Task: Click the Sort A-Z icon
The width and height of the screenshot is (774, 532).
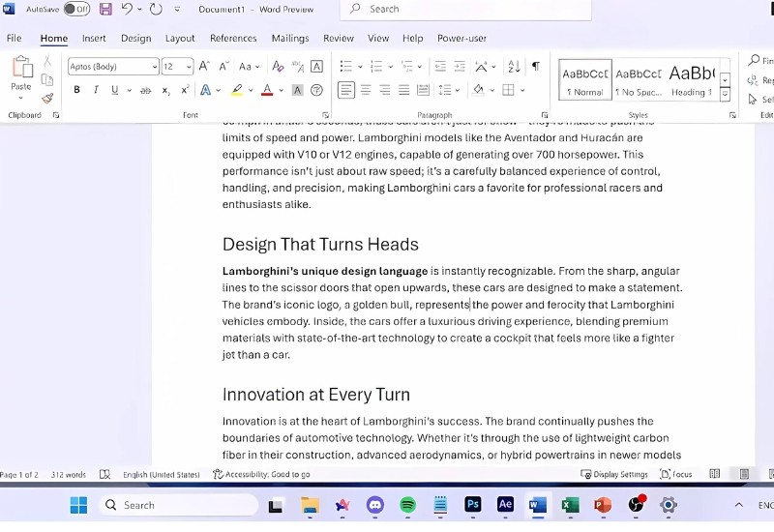Action: 514,66
